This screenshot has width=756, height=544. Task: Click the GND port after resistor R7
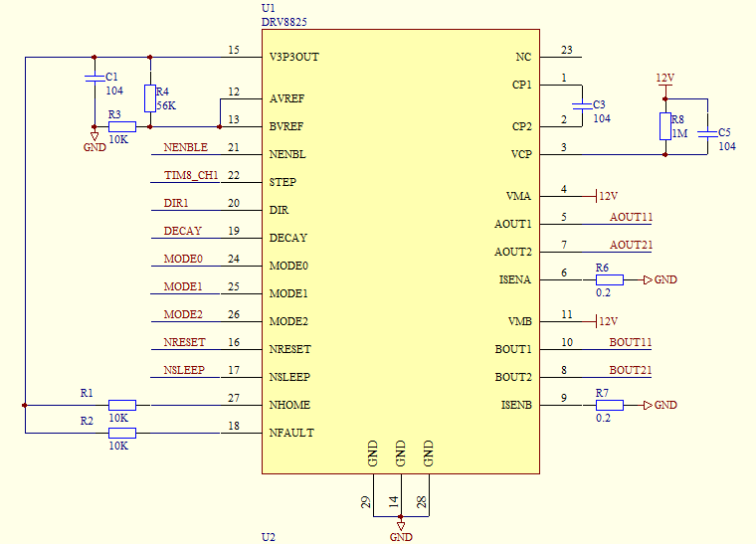[x=661, y=405]
